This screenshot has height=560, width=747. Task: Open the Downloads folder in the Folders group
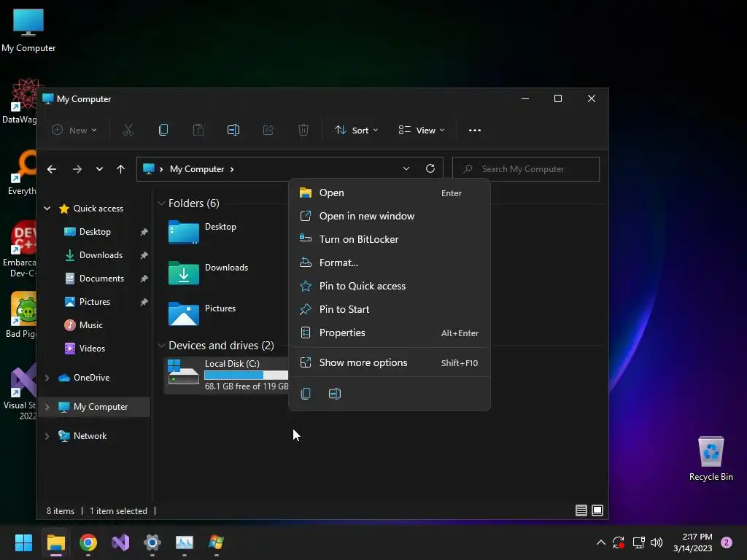tap(184, 273)
